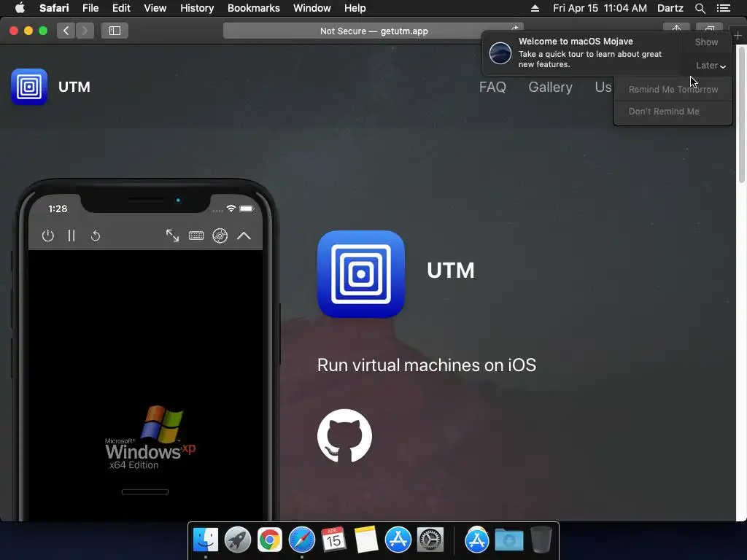Screen dimensions: 747x560
Task: Click the pause icon on phone mockup
Action: click(71, 236)
